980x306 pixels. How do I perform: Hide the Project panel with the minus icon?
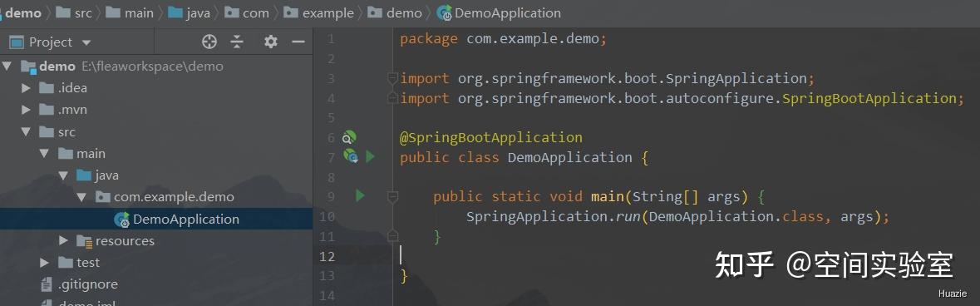(x=298, y=42)
